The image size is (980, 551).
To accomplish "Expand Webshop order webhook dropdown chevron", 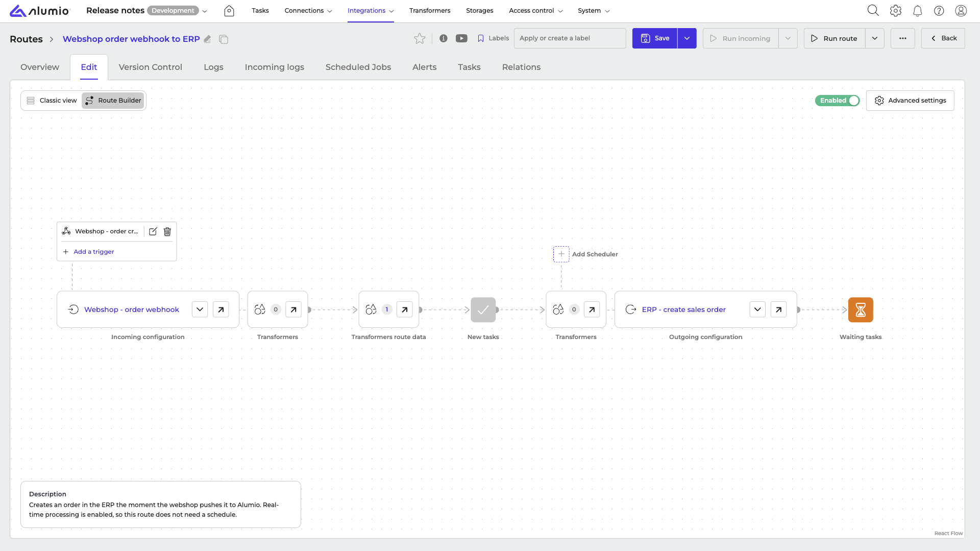I will pyautogui.click(x=200, y=309).
